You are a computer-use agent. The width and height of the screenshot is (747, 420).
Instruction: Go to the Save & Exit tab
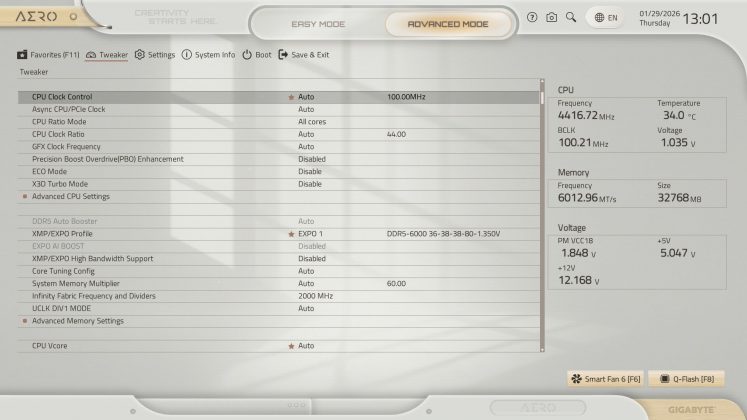[303, 55]
